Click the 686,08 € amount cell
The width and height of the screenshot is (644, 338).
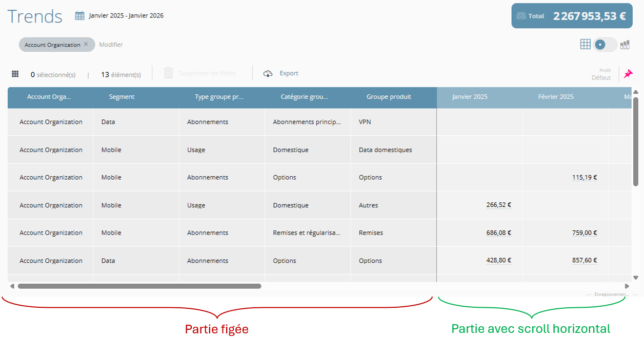tap(498, 233)
